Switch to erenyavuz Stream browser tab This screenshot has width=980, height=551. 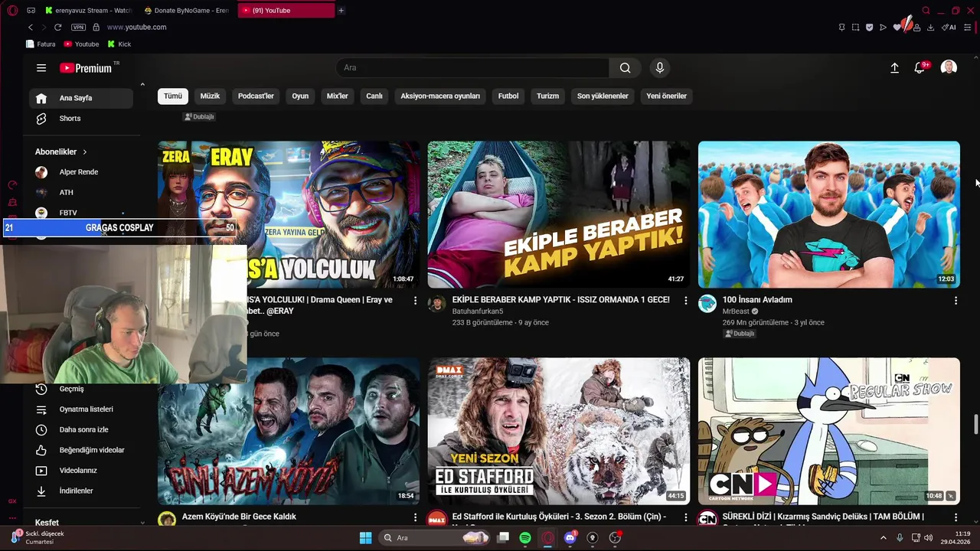click(88, 11)
